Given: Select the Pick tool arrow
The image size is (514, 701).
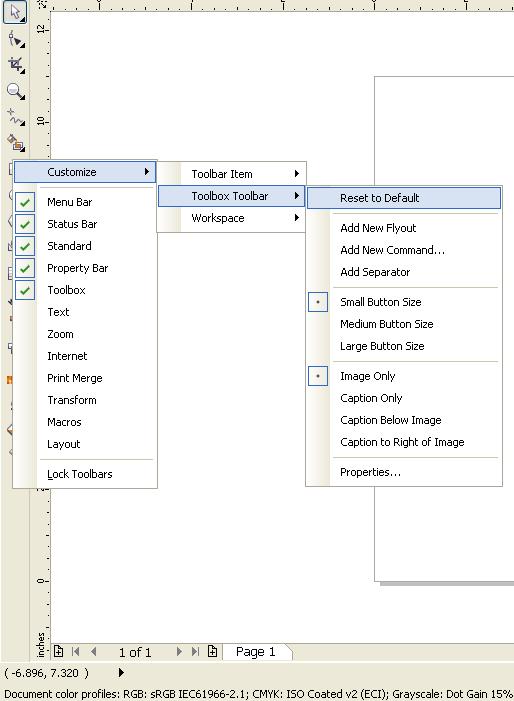Looking at the screenshot, I should tap(15, 12).
